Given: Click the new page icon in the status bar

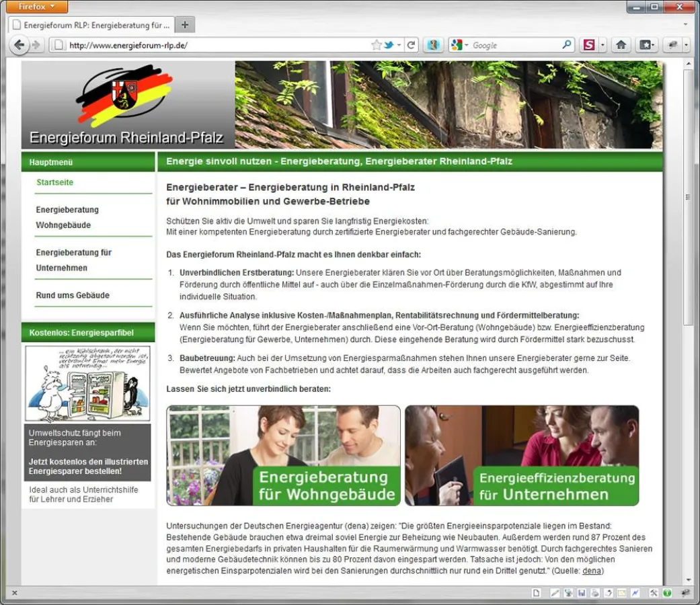Looking at the screenshot, I should tap(535, 594).
